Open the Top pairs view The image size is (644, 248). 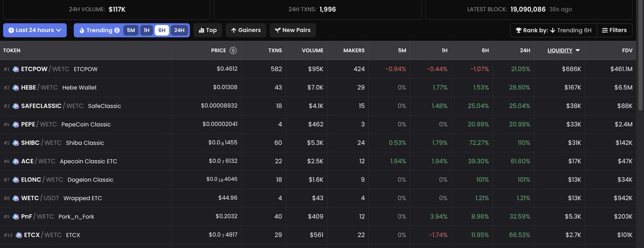(208, 30)
